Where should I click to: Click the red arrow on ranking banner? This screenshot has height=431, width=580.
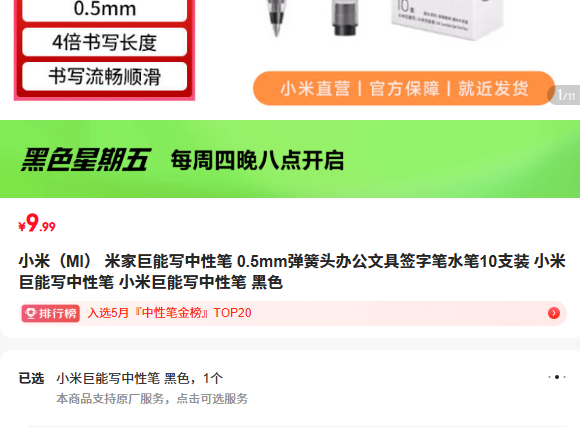tap(553, 313)
